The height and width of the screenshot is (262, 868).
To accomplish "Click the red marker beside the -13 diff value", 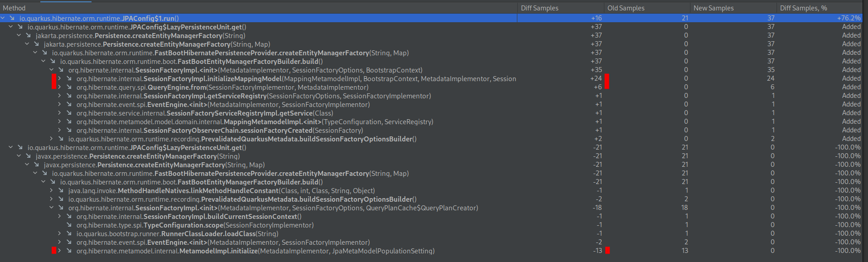I will tap(607, 250).
